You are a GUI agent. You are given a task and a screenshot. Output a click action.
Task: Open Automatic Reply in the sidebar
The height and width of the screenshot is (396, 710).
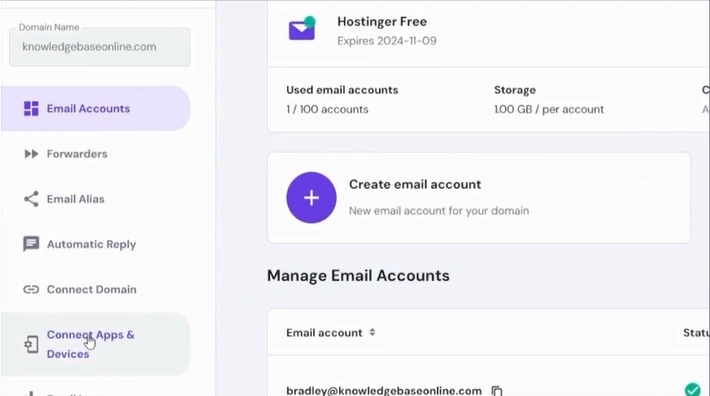(96, 244)
